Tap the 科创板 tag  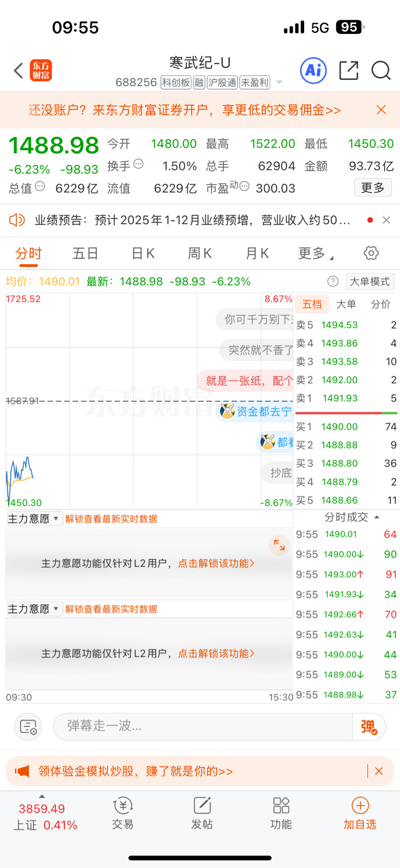coord(176,82)
